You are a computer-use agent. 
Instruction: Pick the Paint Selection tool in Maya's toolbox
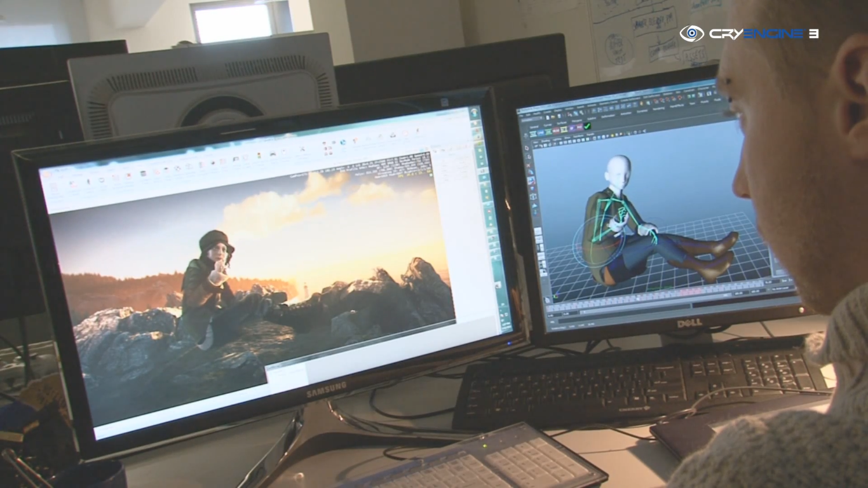529,165
